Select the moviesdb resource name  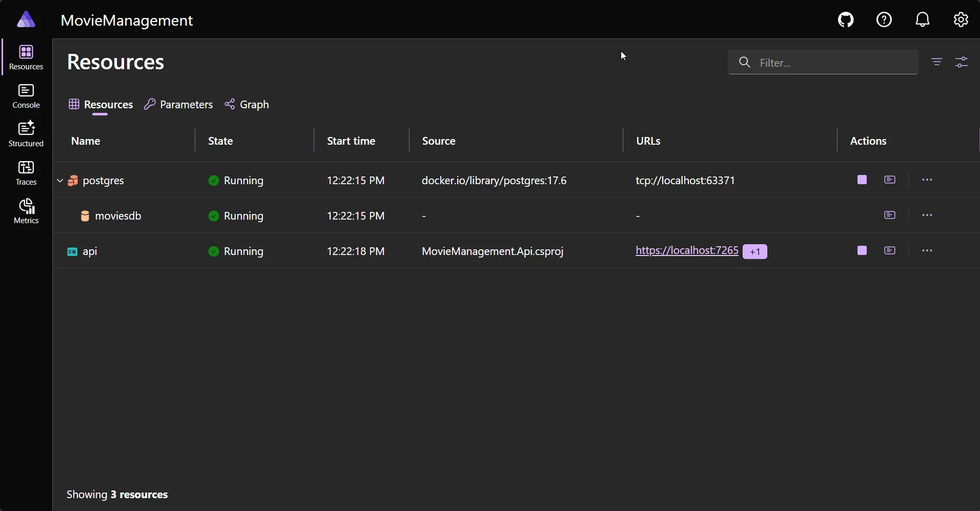tap(118, 216)
